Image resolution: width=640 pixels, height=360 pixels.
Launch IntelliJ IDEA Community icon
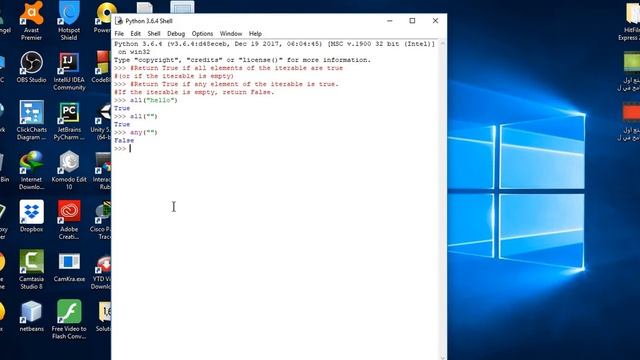[x=69, y=71]
